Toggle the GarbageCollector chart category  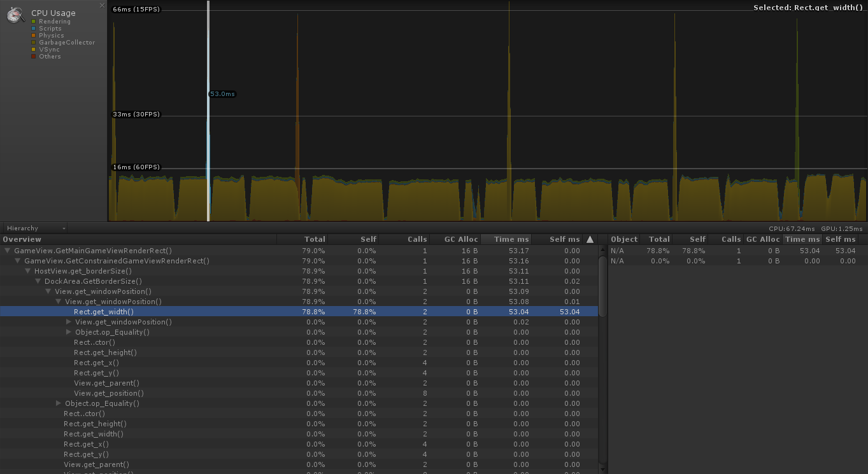(33, 43)
